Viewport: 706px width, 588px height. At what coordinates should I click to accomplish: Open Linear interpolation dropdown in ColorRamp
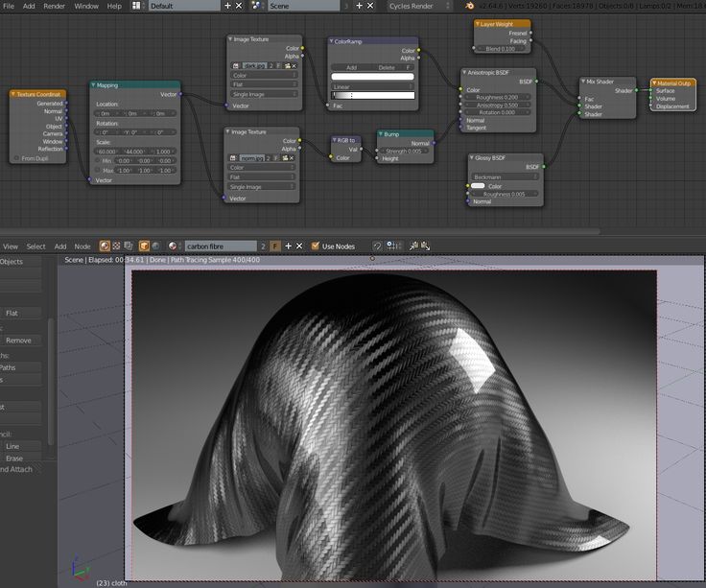[373, 86]
